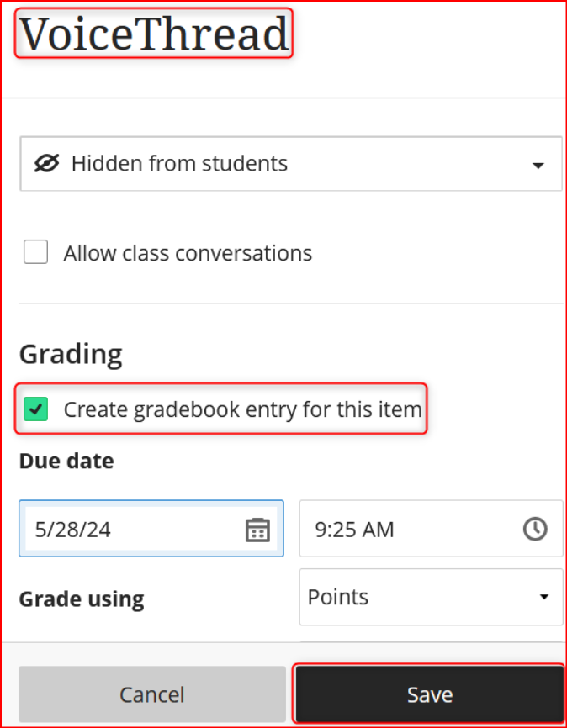
Task: Cancel the VoiceThread settings changes
Action: (x=152, y=694)
